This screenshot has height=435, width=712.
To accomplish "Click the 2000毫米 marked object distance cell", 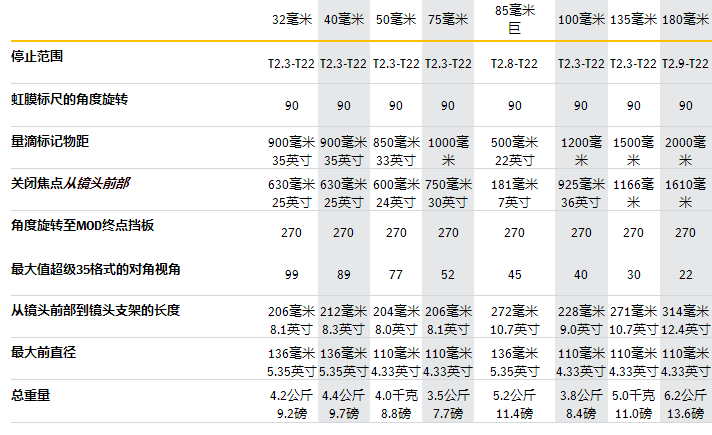I will coord(686,150).
